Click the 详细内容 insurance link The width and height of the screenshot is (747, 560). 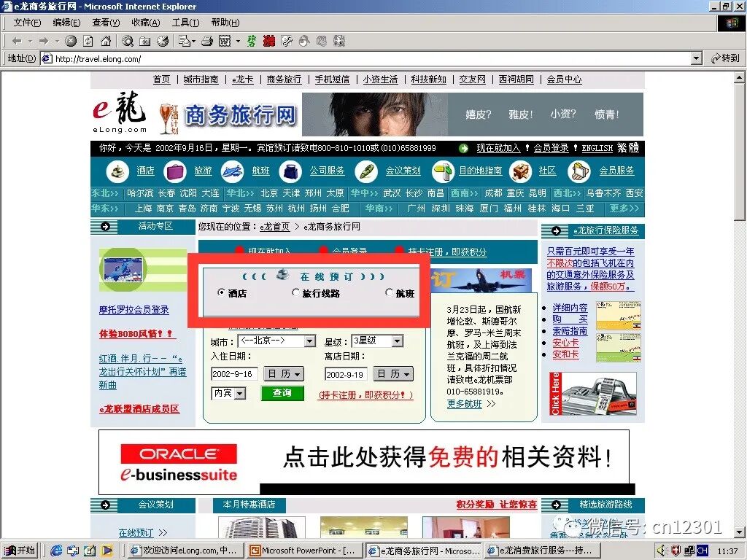pos(570,308)
